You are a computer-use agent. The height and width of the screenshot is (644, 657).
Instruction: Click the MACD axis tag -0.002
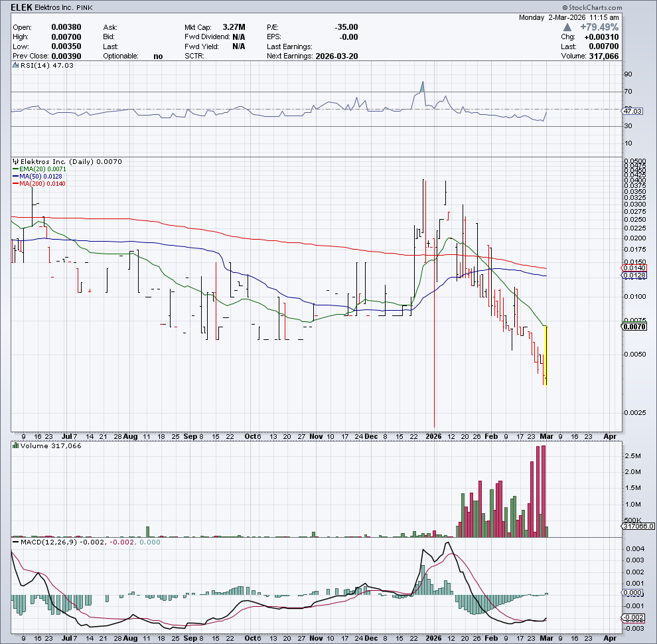[x=632, y=617]
